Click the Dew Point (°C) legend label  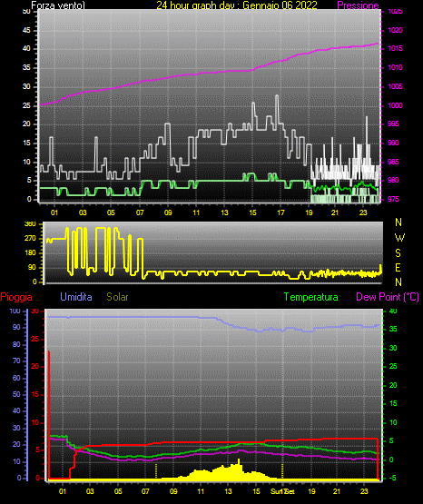point(388,297)
